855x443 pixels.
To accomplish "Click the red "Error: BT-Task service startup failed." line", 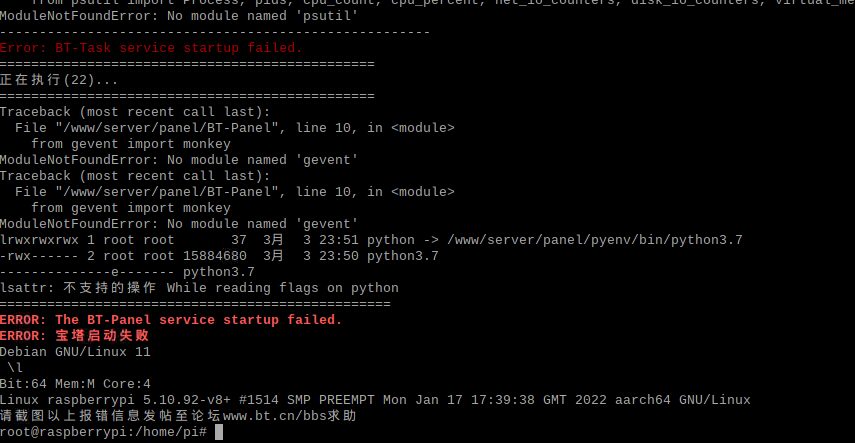I will [x=151, y=48].
